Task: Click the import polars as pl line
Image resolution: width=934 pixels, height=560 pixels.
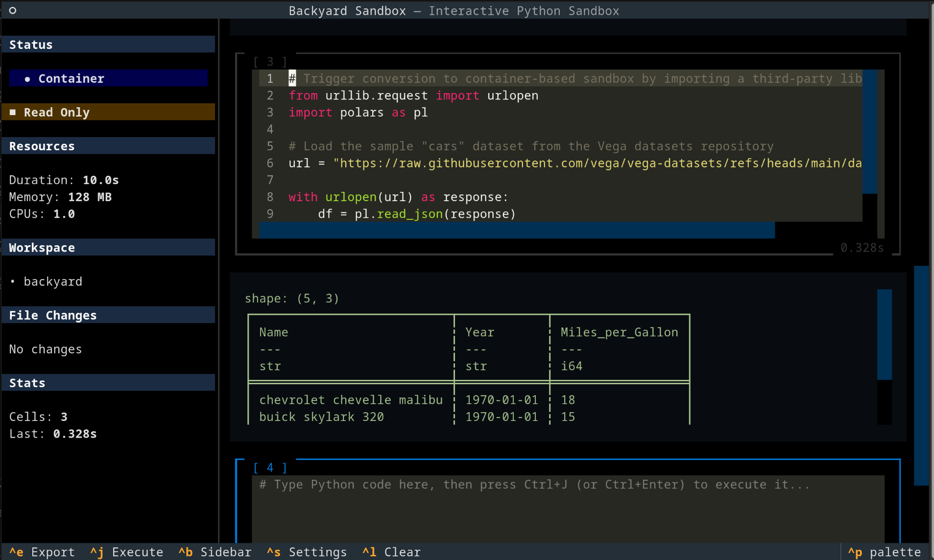Action: coord(358,112)
